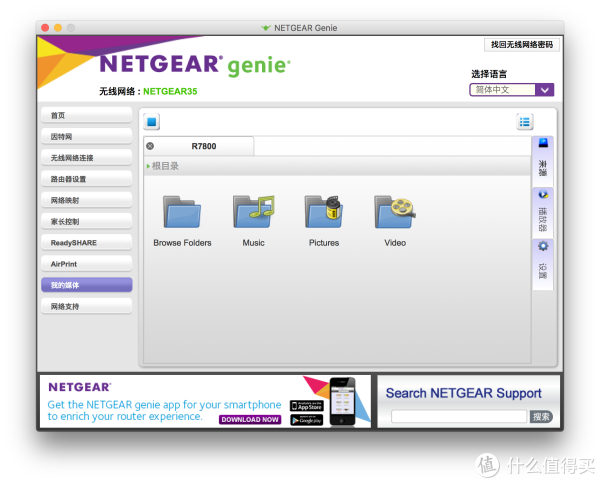Screen dimensions: 600x483
Task: Open the 来源 side tab
Action: [x=543, y=161]
